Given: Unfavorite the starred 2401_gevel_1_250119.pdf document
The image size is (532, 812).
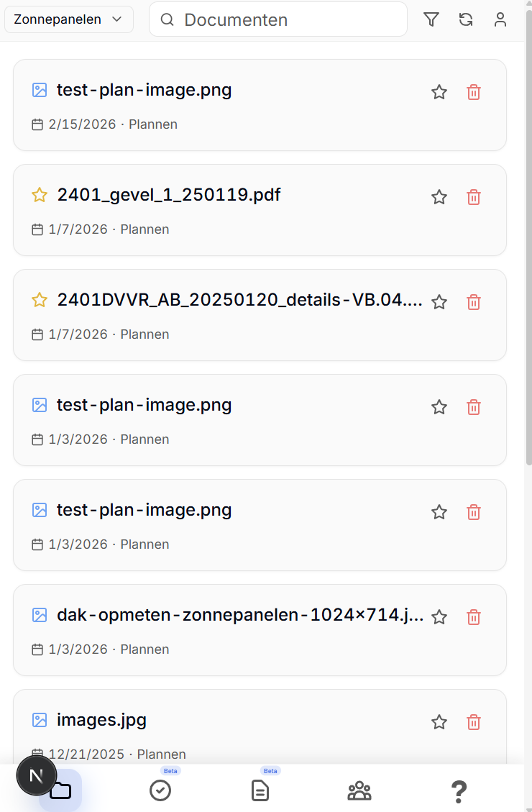Looking at the screenshot, I should [439, 197].
